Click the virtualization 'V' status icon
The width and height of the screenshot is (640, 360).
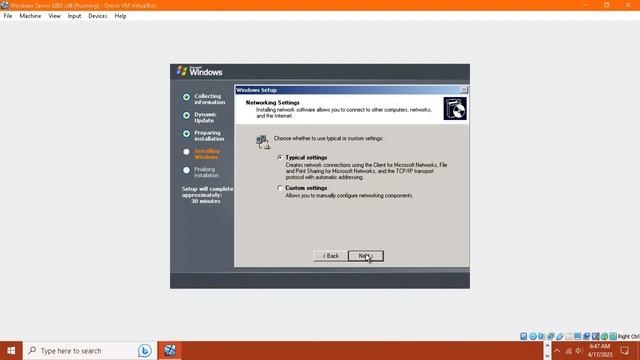[x=595, y=336]
